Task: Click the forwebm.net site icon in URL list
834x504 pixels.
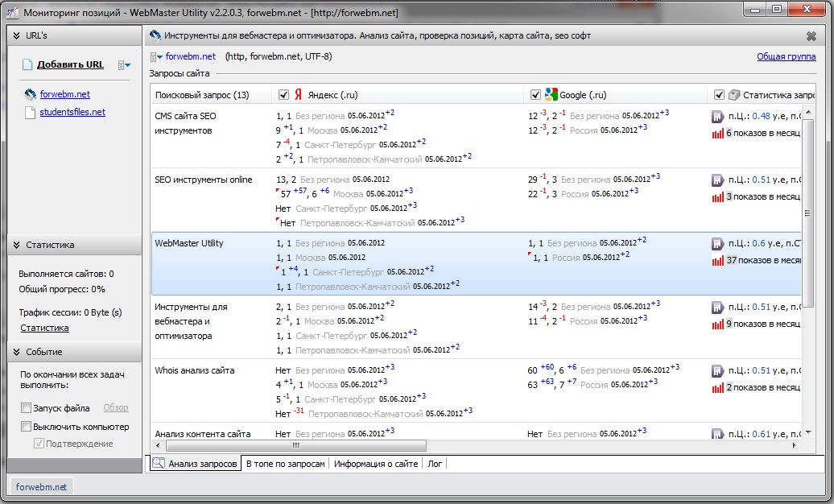Action: tap(30, 94)
